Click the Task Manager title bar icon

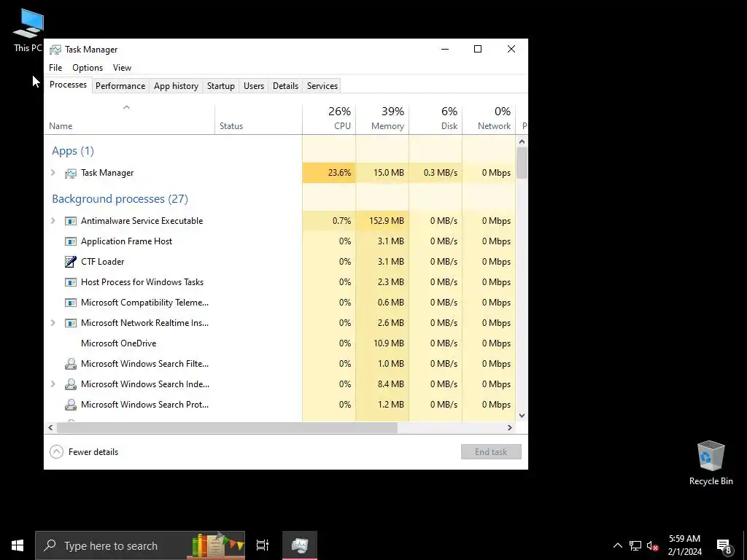click(55, 50)
